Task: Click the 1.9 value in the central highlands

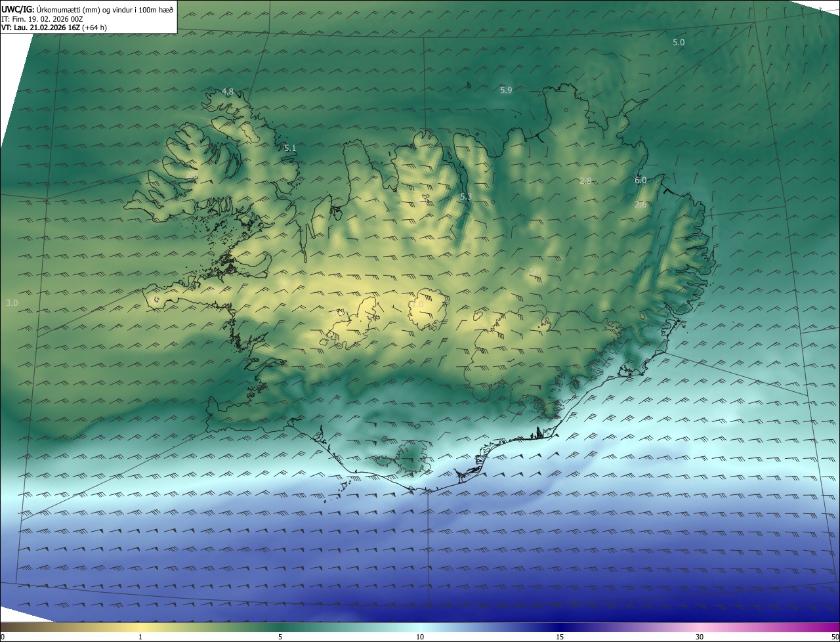Action: click(x=535, y=271)
